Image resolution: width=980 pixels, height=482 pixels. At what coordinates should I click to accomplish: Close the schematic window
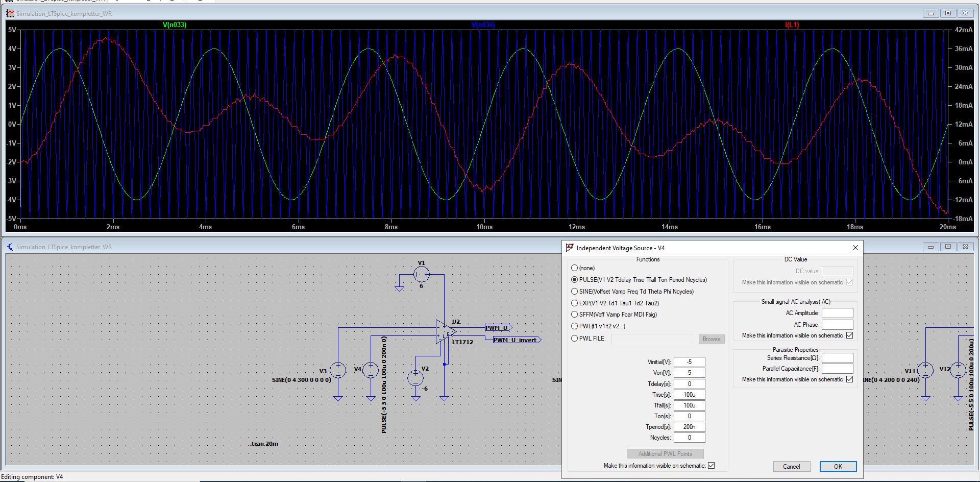coord(965,247)
